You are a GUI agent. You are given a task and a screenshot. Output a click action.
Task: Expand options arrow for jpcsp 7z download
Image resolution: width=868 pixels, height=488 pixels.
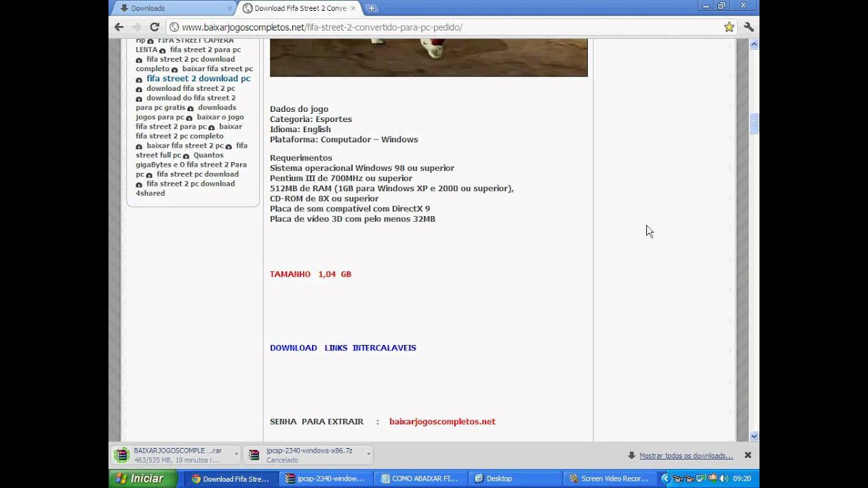click(x=368, y=455)
